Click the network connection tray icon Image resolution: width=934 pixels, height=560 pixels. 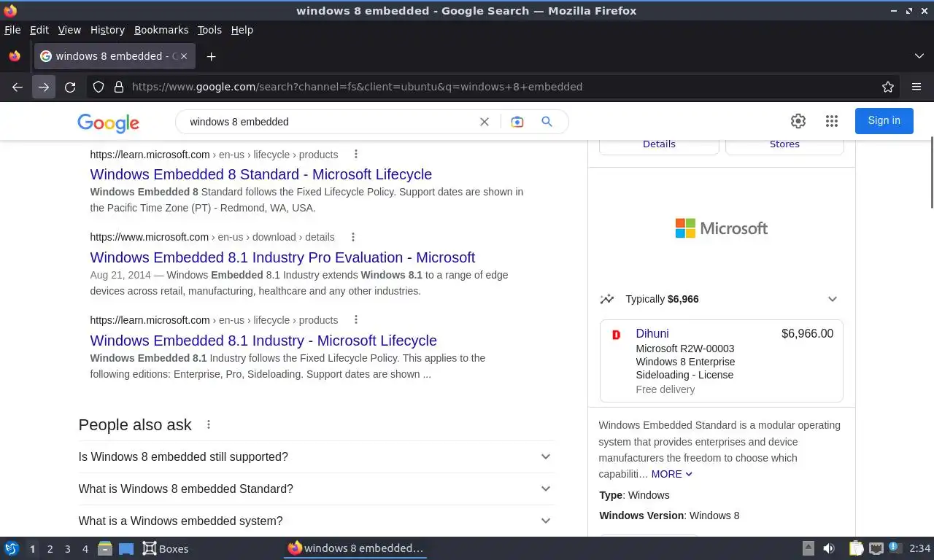pos(876,548)
